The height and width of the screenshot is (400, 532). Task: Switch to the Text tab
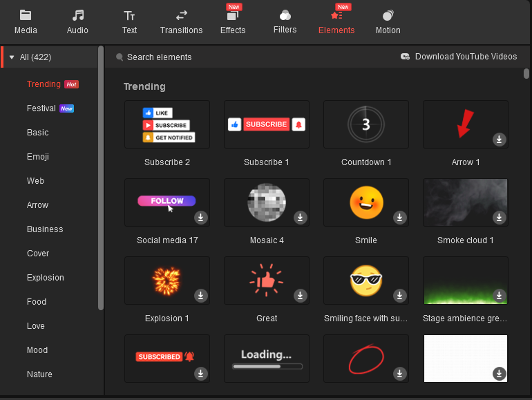[x=129, y=22]
